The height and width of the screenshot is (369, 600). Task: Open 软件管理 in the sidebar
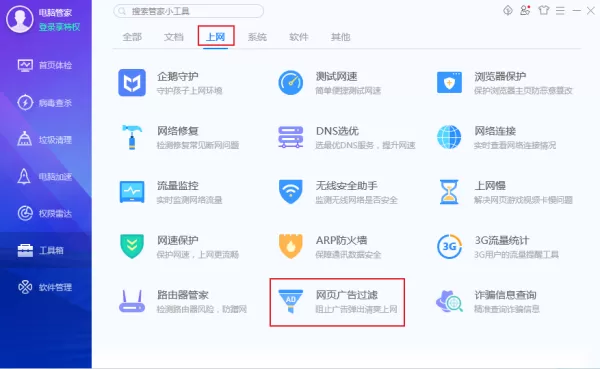(45, 287)
